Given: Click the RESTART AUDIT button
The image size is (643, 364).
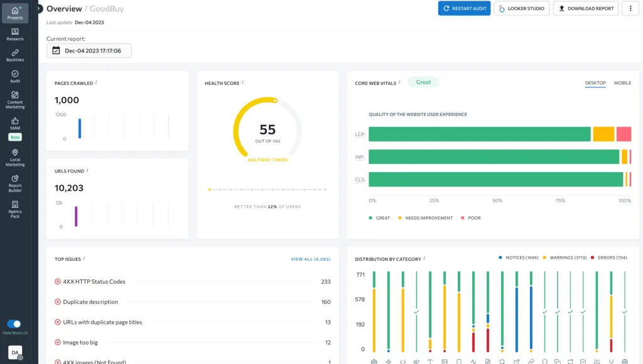Looking at the screenshot, I should [x=464, y=8].
